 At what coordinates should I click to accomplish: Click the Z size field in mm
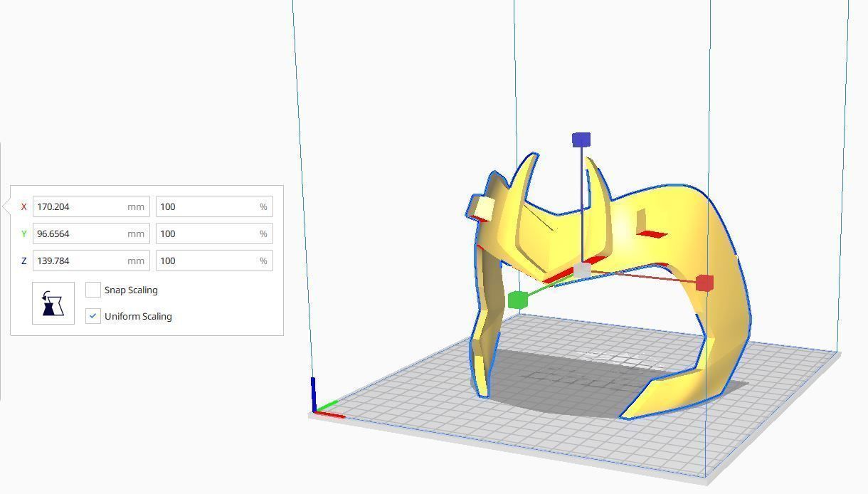click(x=91, y=261)
